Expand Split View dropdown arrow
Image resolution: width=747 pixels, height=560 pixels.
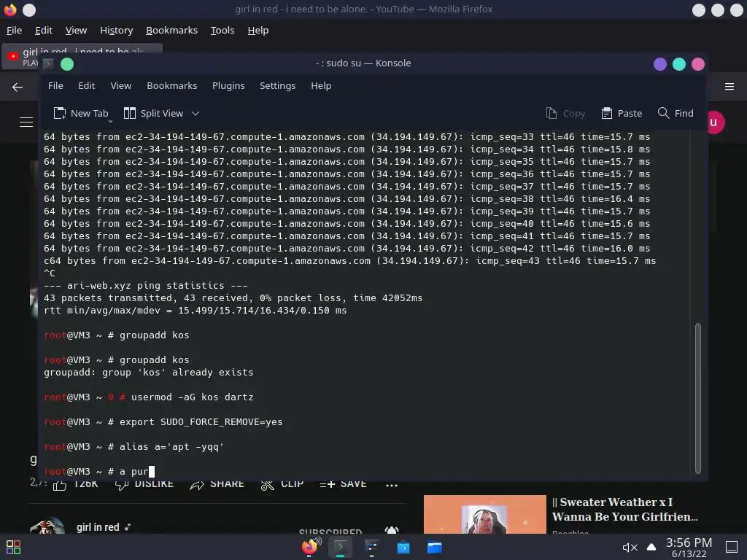tap(196, 113)
